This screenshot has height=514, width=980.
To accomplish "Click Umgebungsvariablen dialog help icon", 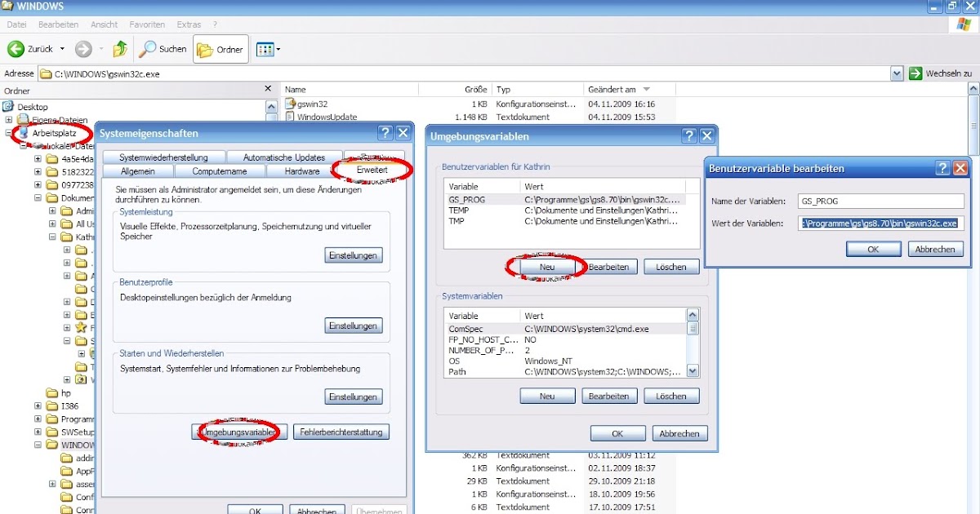I will [689, 136].
